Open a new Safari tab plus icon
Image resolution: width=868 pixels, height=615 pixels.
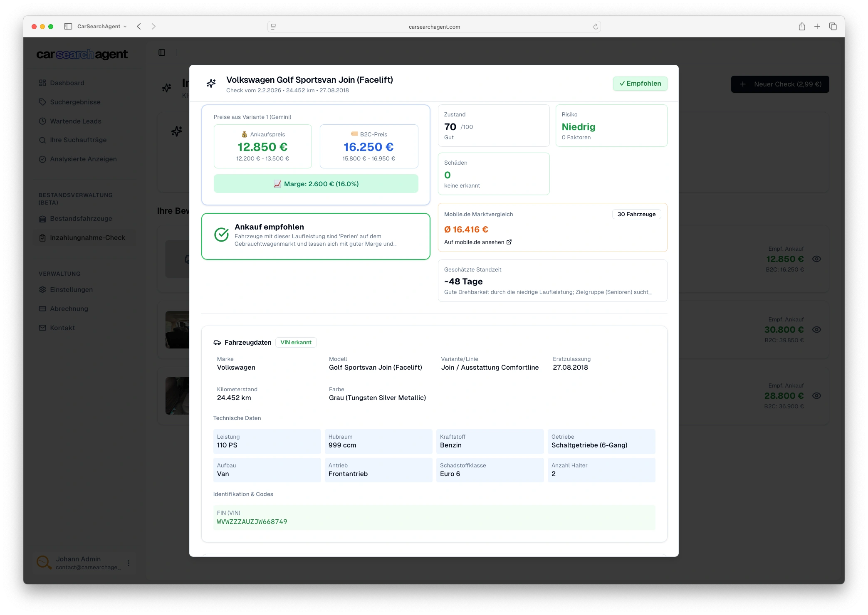click(x=817, y=27)
